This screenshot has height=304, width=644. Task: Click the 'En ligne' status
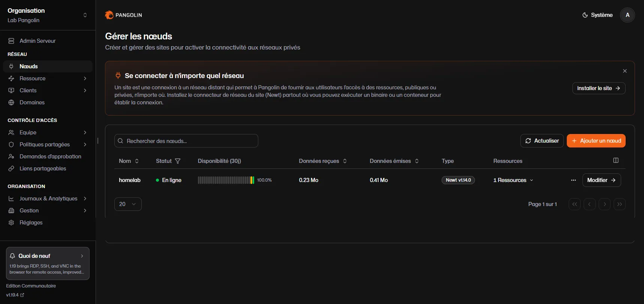169,180
